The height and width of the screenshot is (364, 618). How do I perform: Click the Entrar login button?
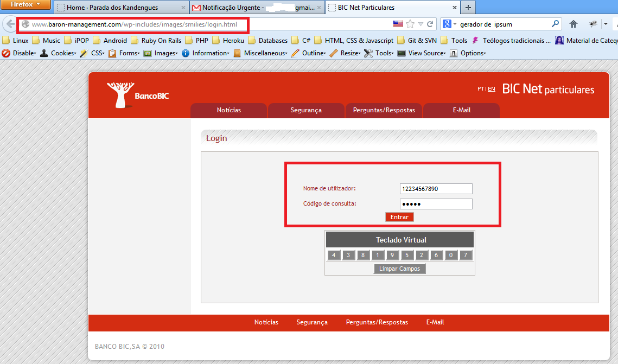pyautogui.click(x=399, y=217)
